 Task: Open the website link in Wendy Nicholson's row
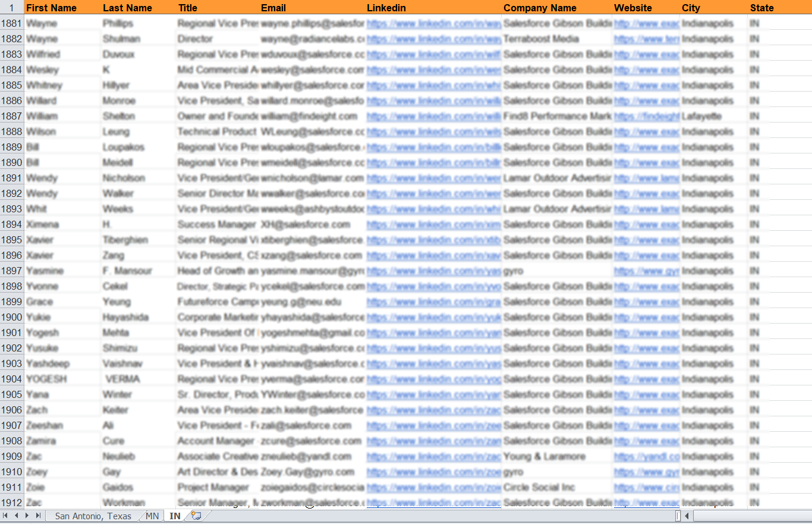pyautogui.click(x=646, y=178)
